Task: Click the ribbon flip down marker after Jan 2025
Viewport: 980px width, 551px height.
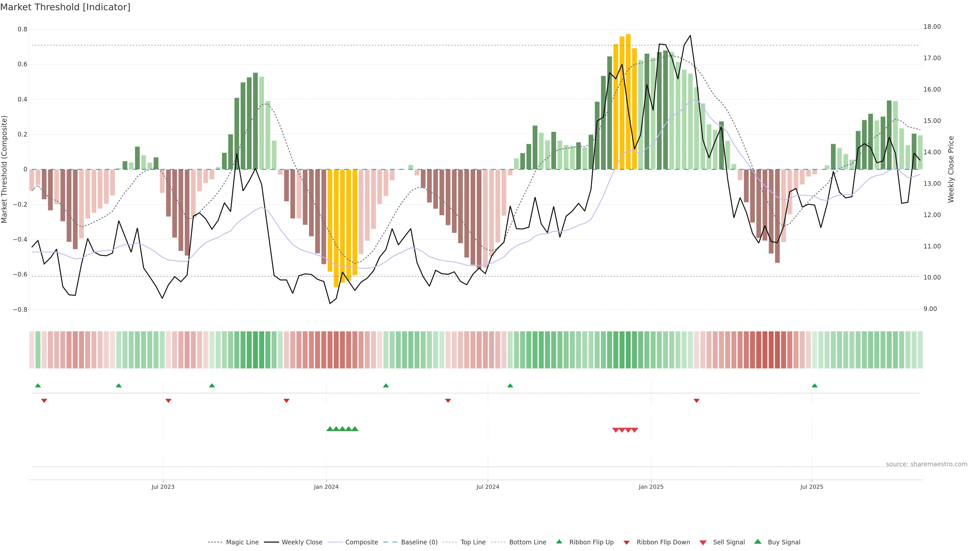Action: coord(696,400)
